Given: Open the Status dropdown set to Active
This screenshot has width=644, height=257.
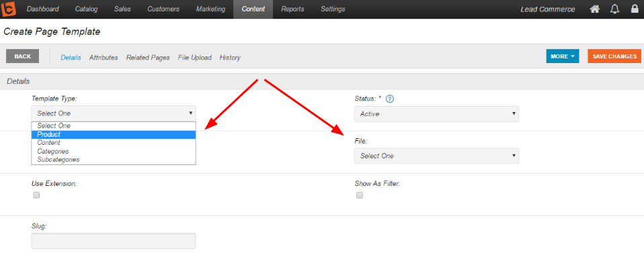Looking at the screenshot, I should [x=436, y=114].
